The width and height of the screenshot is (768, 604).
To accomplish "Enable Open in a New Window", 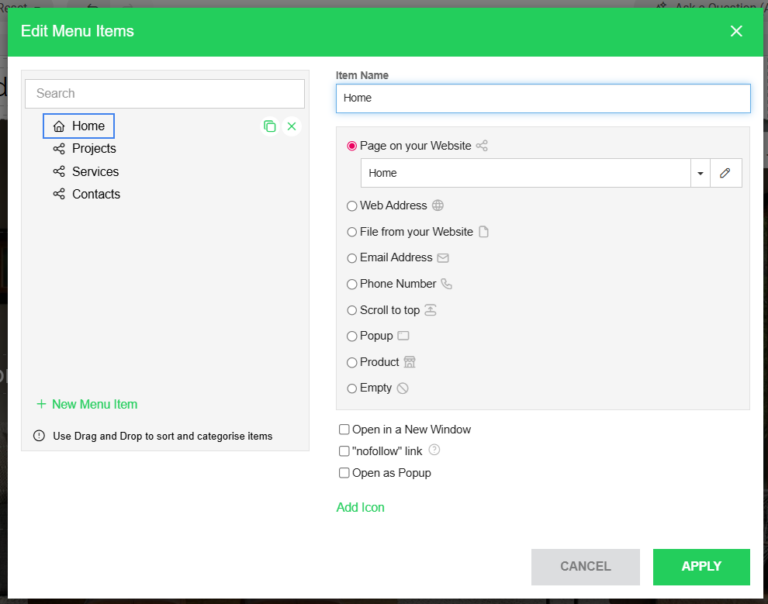I will pos(344,430).
